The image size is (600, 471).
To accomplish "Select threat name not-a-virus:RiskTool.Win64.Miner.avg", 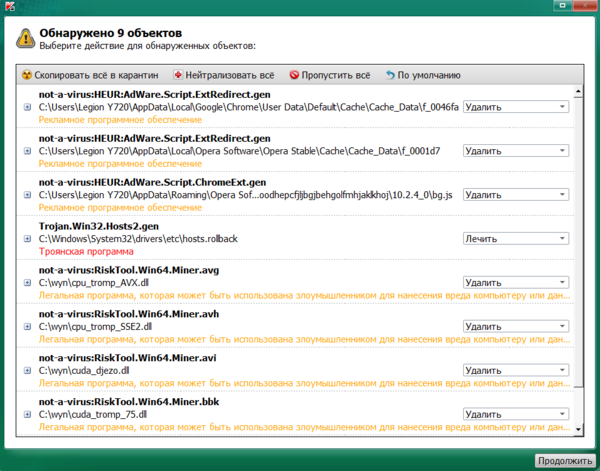I will (x=129, y=270).
